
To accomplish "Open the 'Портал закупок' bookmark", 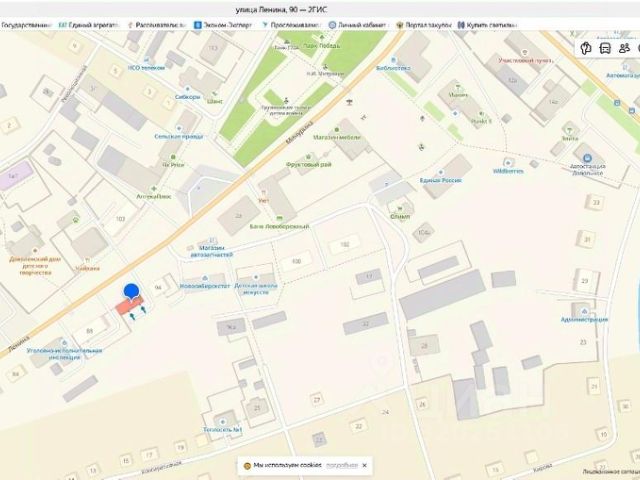I will 424,25.
